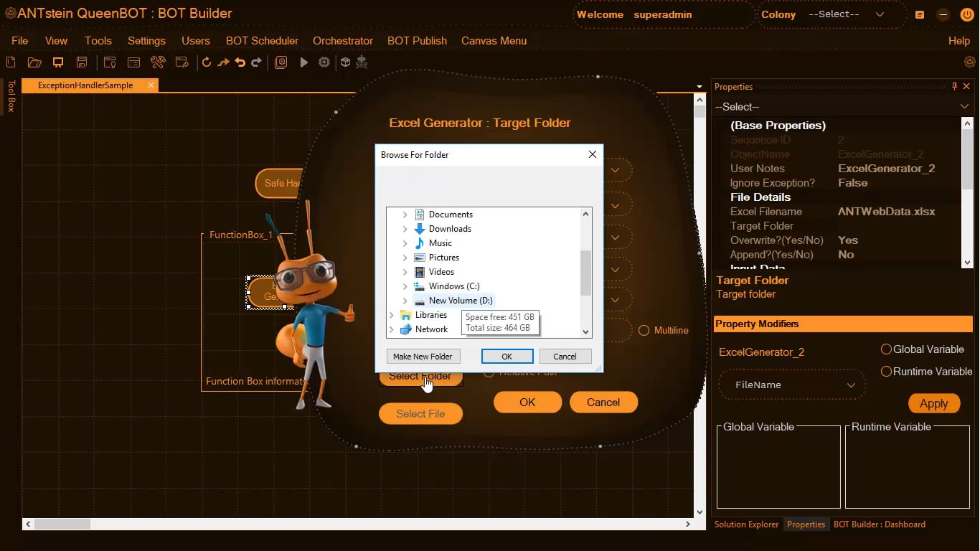The width and height of the screenshot is (980, 551).
Task: Click the Apply button in Property Modifiers
Action: pyautogui.click(x=933, y=404)
